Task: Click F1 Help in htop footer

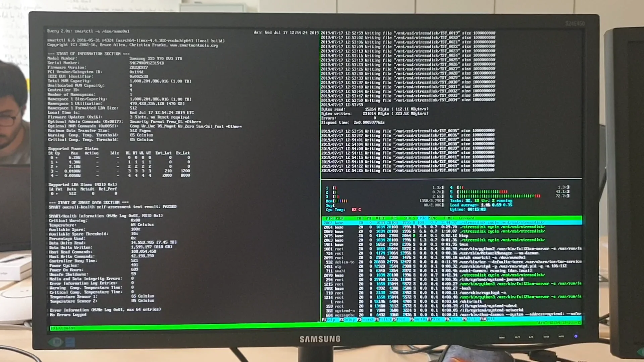Action: coord(331,320)
